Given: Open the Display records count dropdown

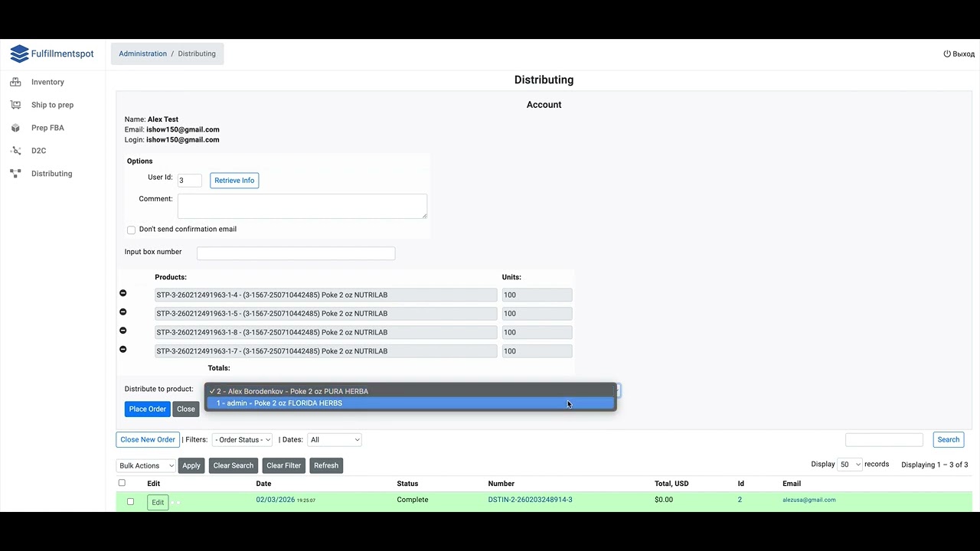Looking at the screenshot, I should (x=850, y=465).
